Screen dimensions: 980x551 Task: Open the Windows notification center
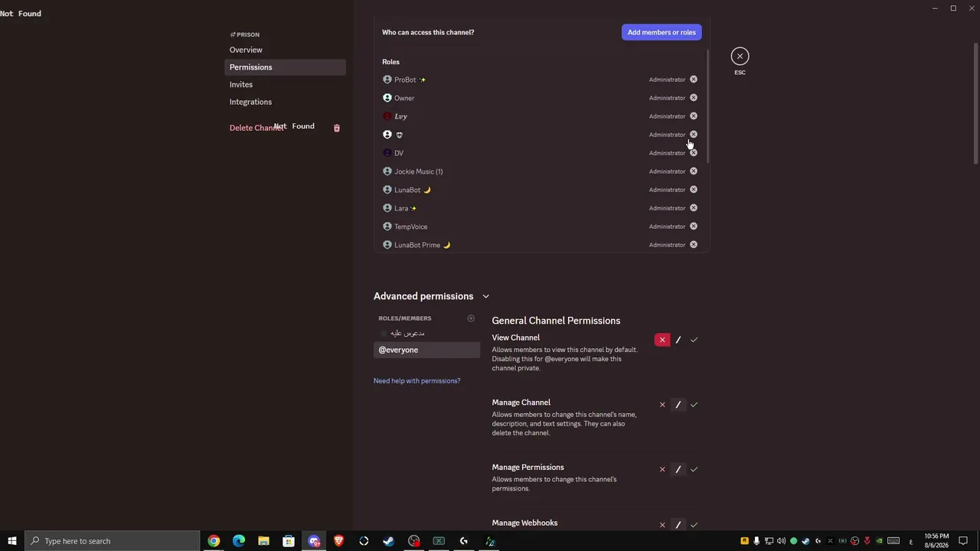pos(963,541)
